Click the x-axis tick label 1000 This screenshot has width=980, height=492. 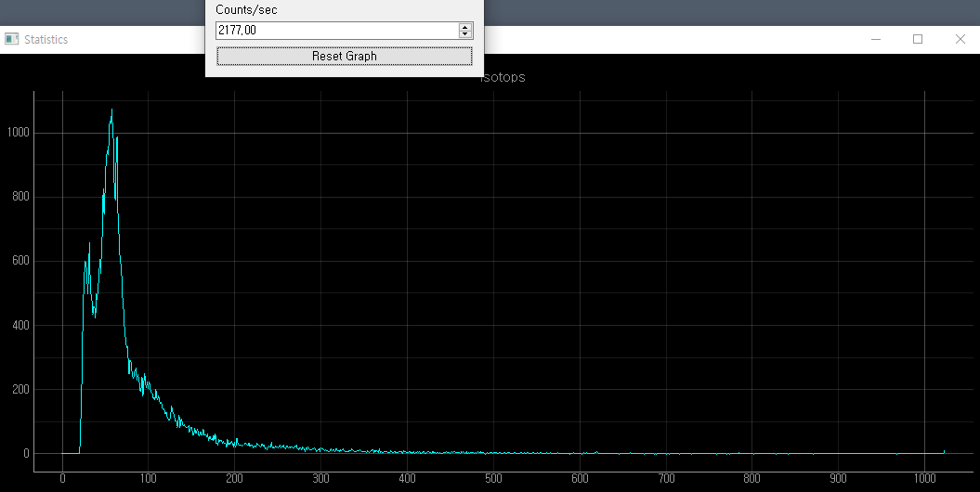(x=924, y=479)
